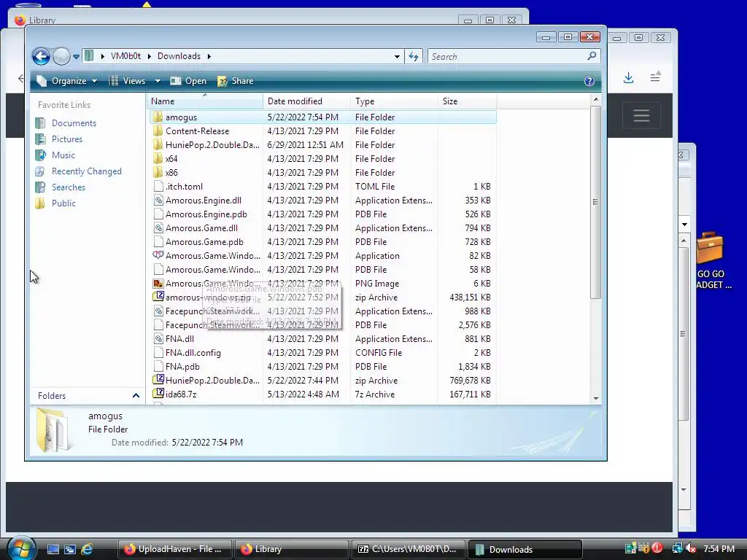The image size is (747, 560).
Task: Click the muted volume tray icon
Action: pyautogui.click(x=691, y=548)
